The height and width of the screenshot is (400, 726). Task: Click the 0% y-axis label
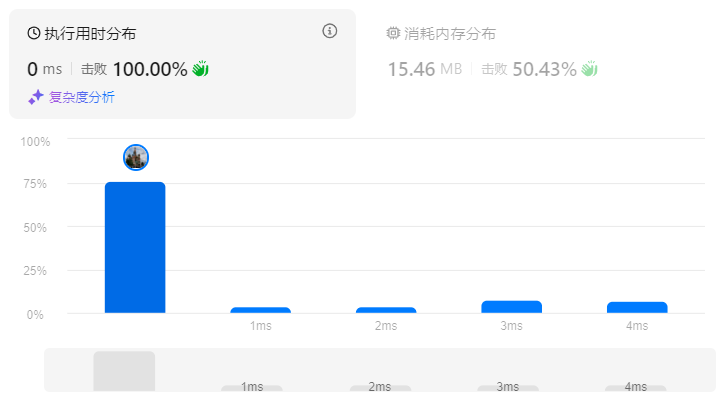tap(35, 315)
